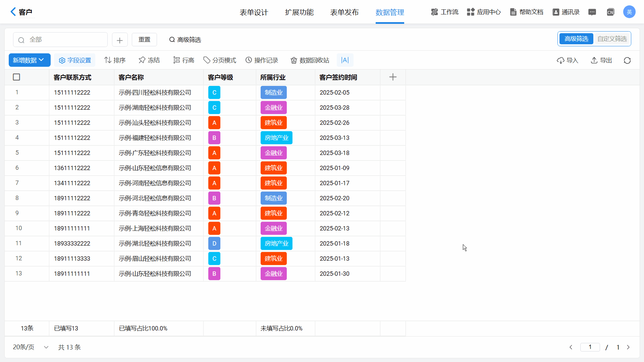This screenshot has height=362, width=644.
Task: Click 导出 to export data
Action: click(601, 60)
